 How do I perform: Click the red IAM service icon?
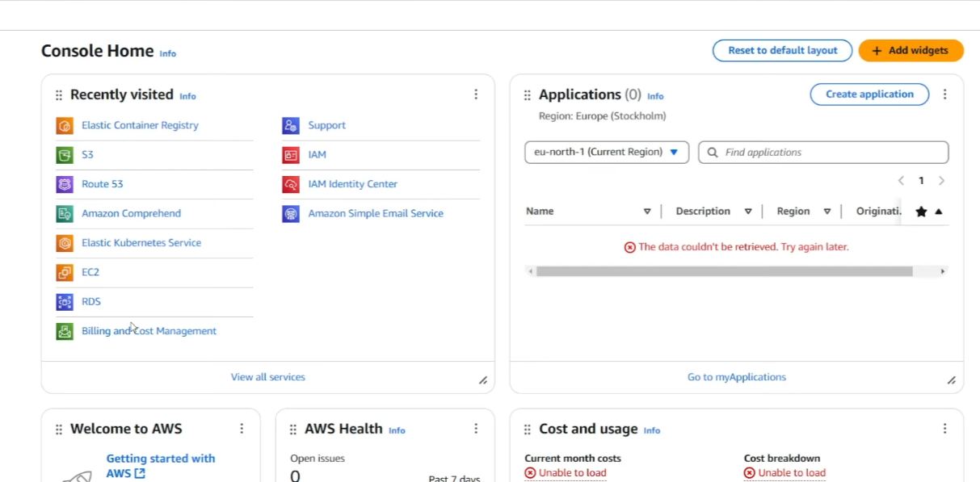click(291, 155)
